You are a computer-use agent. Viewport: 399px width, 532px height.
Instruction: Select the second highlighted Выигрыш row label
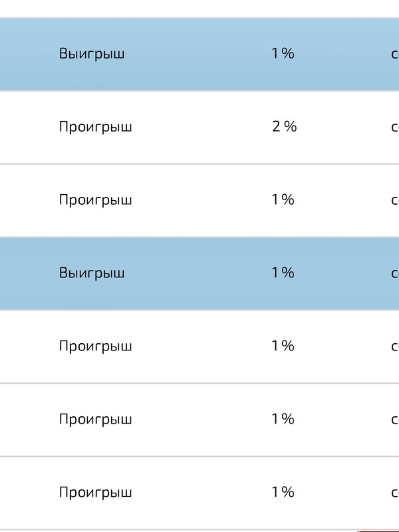point(92,273)
